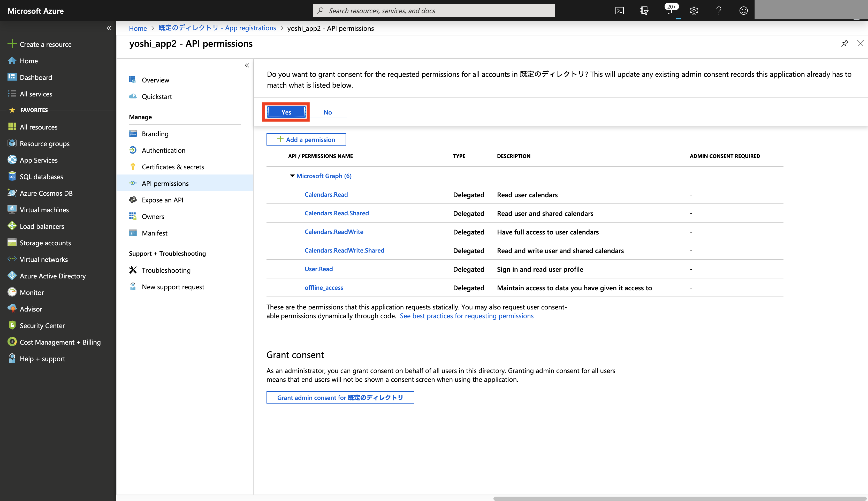Open the Directory + subscription filter icon
868x501 pixels.
[644, 11]
